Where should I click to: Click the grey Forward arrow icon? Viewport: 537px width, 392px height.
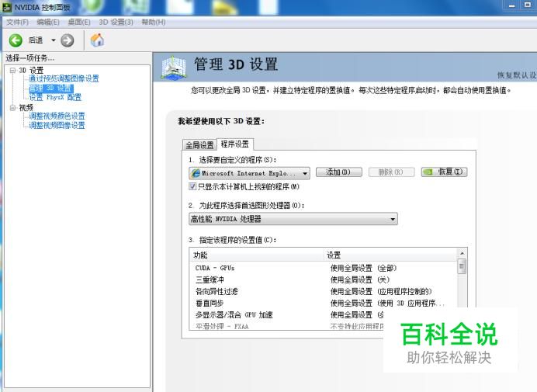(x=67, y=40)
